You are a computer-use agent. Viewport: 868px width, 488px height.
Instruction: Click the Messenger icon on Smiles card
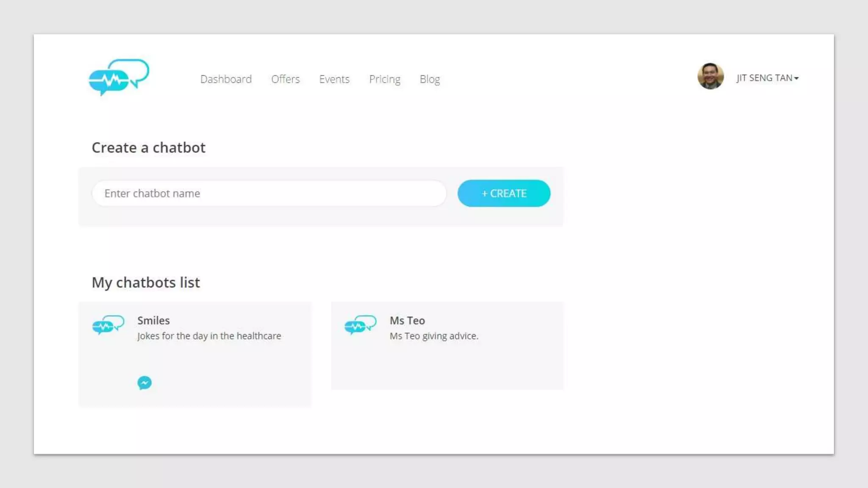(x=145, y=383)
